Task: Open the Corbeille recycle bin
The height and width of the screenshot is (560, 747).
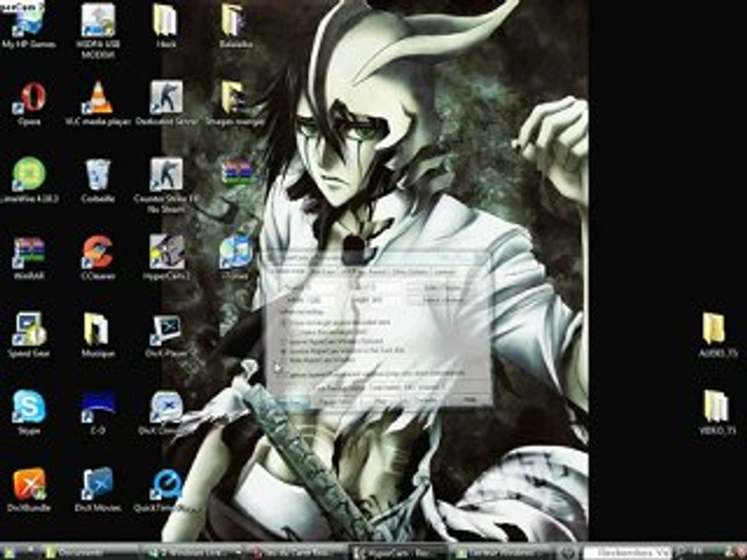Action: pyautogui.click(x=98, y=181)
